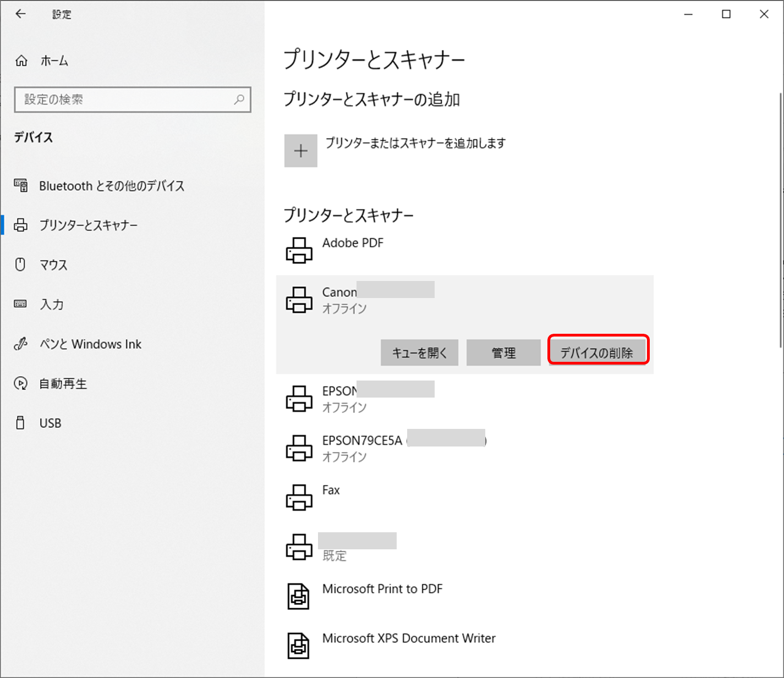Open the USB settings page
This screenshot has height=678, width=784.
(x=50, y=423)
